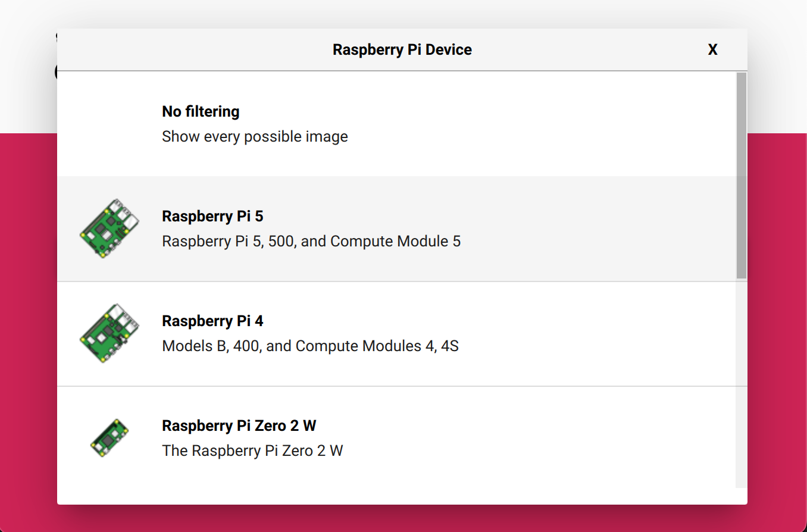
Task: Close the Raspberry Pi Device dialog with X
Action: 712,50
